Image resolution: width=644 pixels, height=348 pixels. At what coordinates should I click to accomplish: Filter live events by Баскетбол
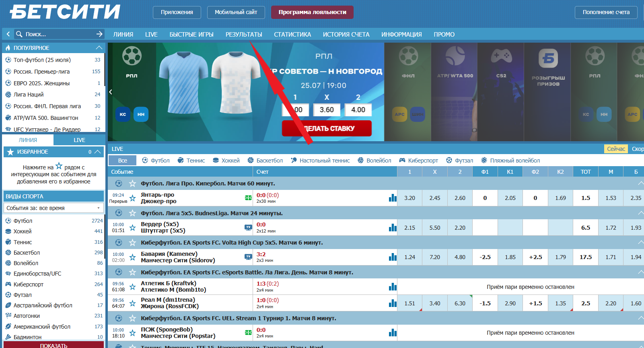pos(265,160)
